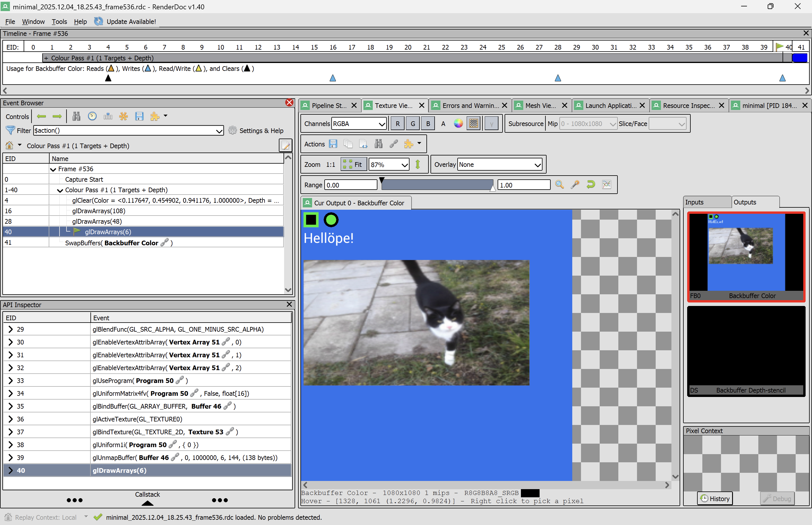Toggle the blue channel B button
812x525 pixels.
click(428, 124)
